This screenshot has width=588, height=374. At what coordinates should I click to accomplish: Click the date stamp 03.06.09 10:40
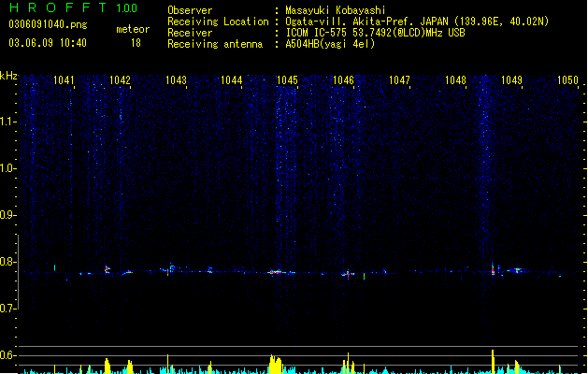pyautogui.click(x=48, y=43)
